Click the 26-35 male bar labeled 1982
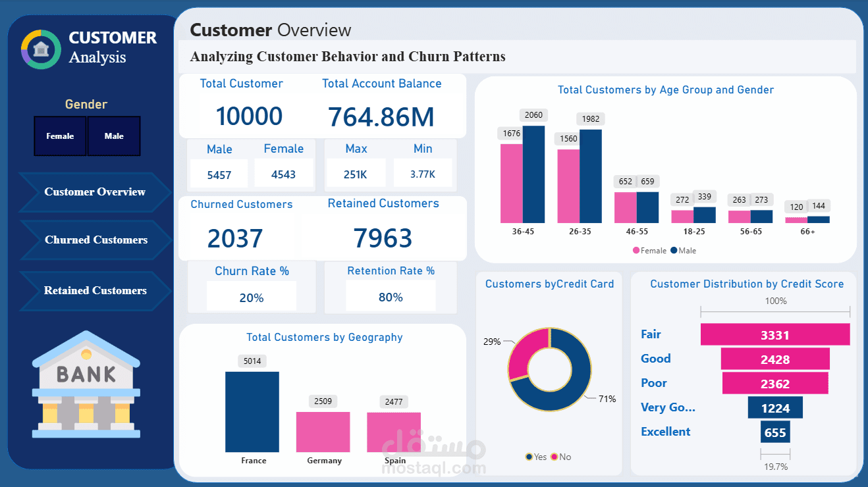Image resolution: width=868 pixels, height=487 pixels. (x=591, y=176)
